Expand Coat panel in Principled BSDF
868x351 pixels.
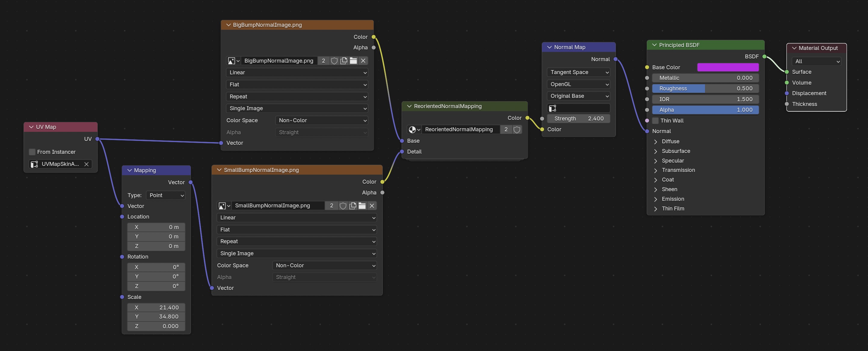click(656, 180)
